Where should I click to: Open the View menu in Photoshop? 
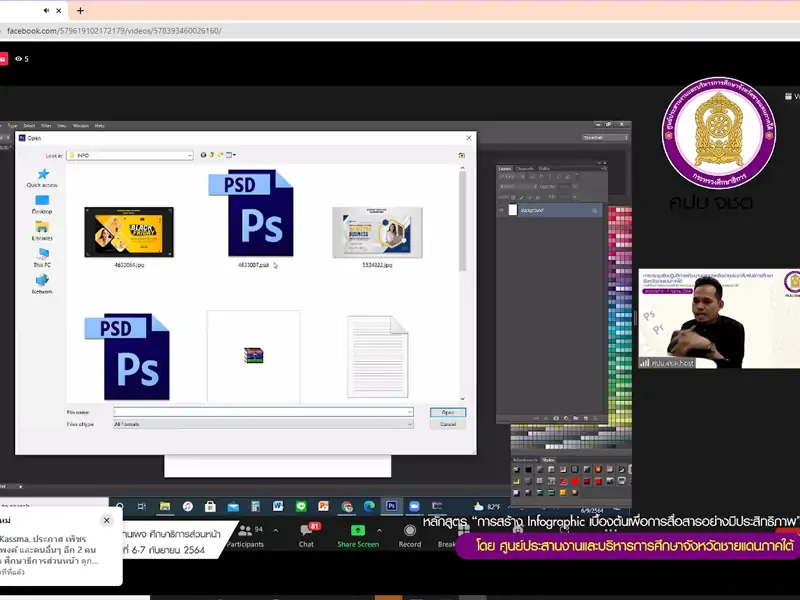click(x=62, y=126)
